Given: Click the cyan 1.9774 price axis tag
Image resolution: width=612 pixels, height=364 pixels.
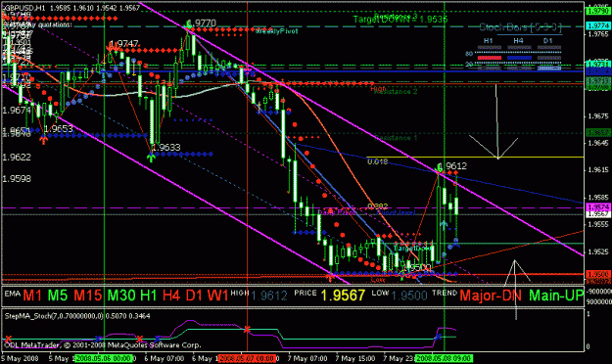Looking at the screenshot, I should pyautogui.click(x=598, y=25).
